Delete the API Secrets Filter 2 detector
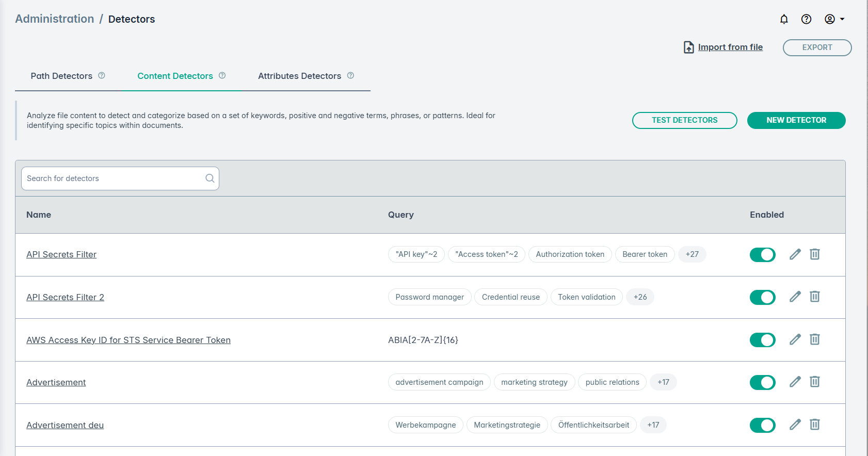Viewport: 868px width, 456px height. point(815,297)
